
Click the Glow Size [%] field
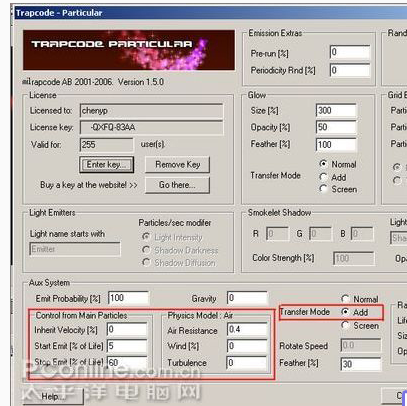pos(336,110)
